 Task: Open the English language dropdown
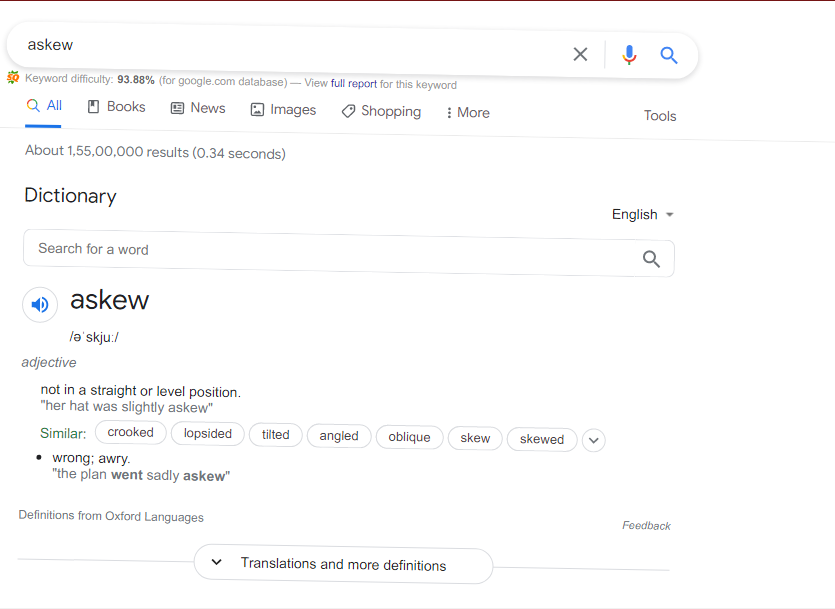pos(642,214)
